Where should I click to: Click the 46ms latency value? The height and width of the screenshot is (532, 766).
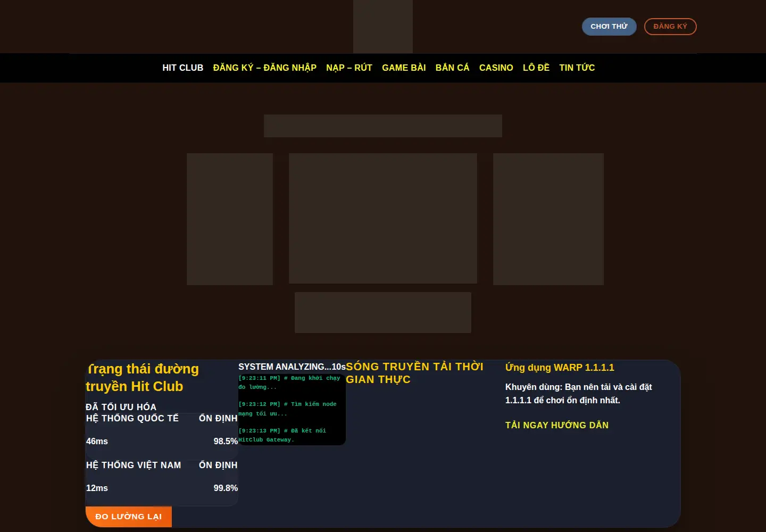pyautogui.click(x=97, y=441)
